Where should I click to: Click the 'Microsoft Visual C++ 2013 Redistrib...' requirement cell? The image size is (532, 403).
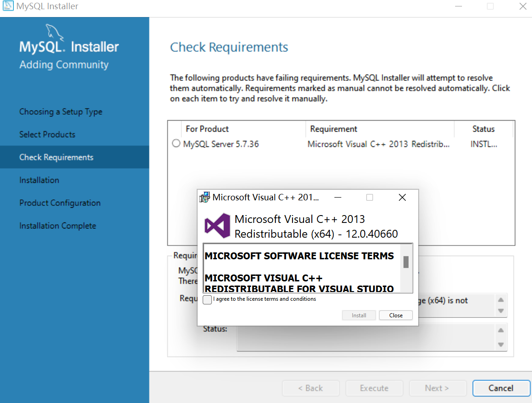pyautogui.click(x=379, y=144)
